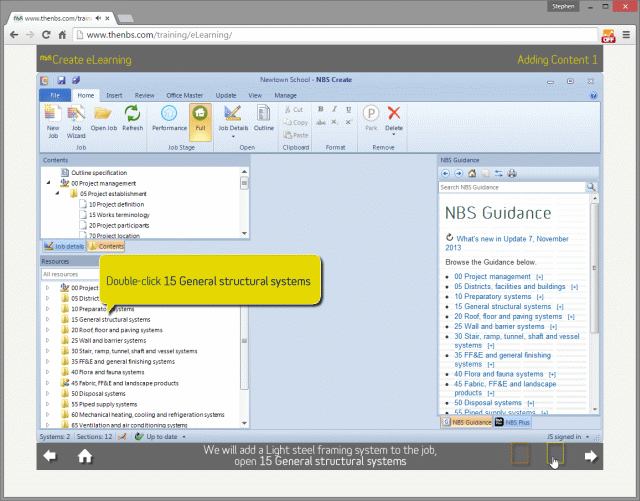Expand 25 Wall and barrier systems

coord(48,341)
